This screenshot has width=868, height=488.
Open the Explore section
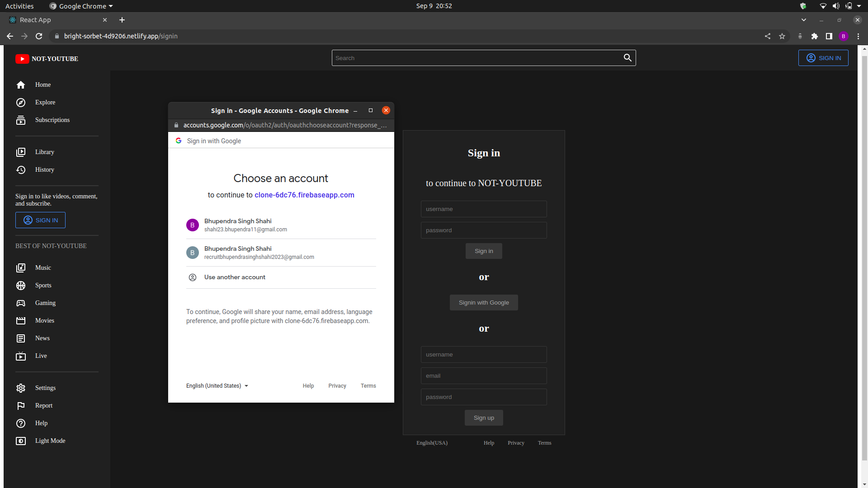(x=45, y=102)
